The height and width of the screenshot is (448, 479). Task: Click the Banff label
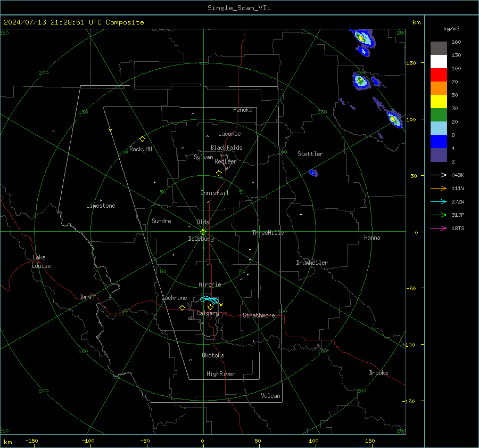click(88, 297)
